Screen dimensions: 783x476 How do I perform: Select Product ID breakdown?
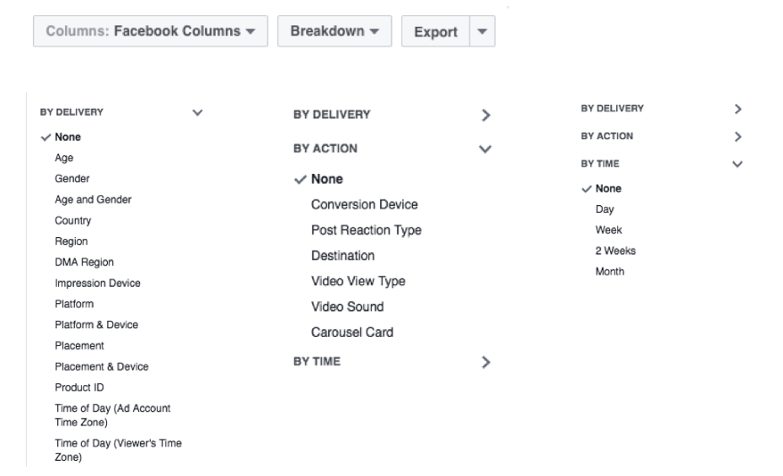(x=79, y=388)
